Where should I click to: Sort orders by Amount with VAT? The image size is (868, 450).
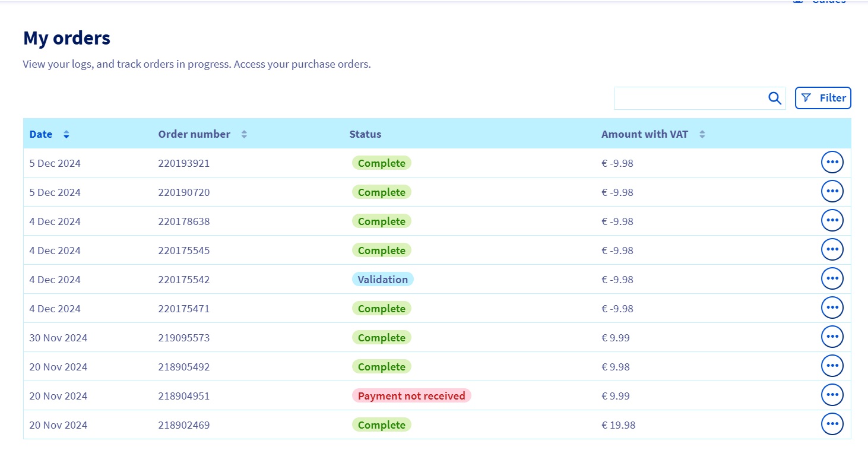tap(702, 134)
